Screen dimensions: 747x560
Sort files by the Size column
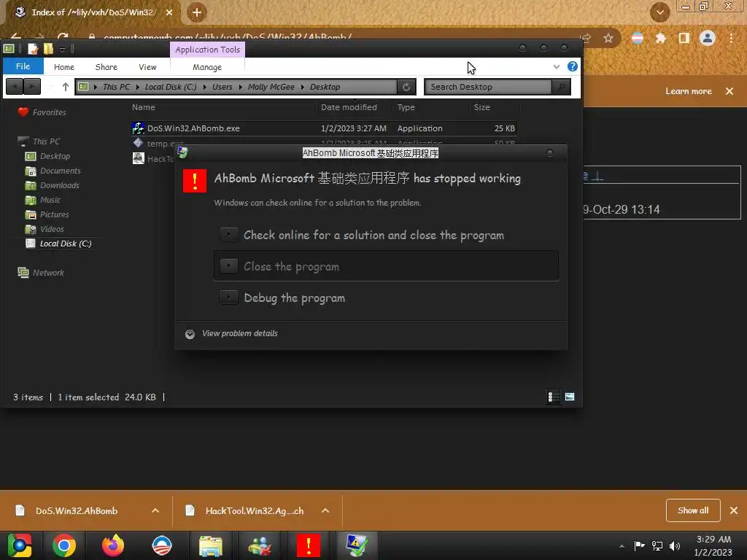point(481,107)
